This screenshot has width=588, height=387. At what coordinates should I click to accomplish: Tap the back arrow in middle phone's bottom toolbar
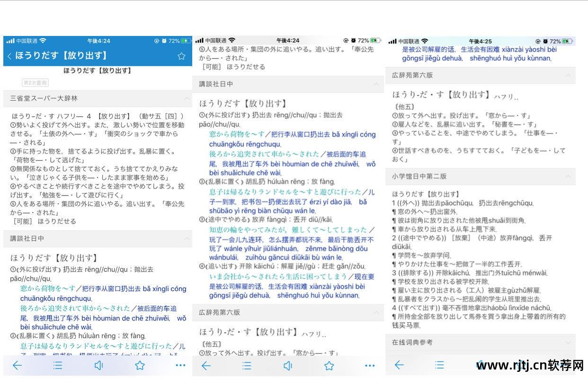[206, 365]
